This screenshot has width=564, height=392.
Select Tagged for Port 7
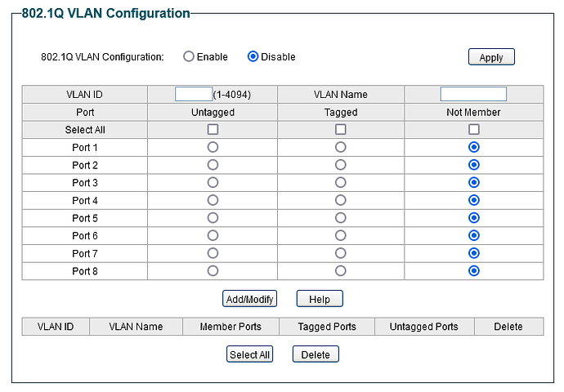tap(341, 253)
